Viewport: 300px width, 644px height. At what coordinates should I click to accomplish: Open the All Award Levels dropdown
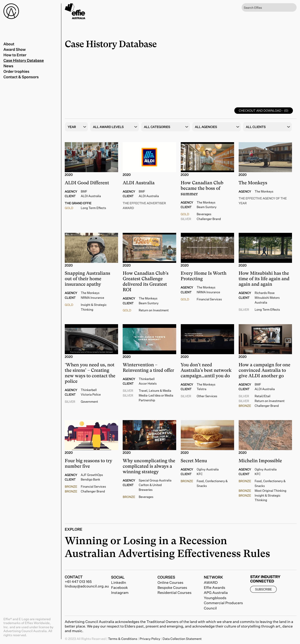tap(114, 127)
